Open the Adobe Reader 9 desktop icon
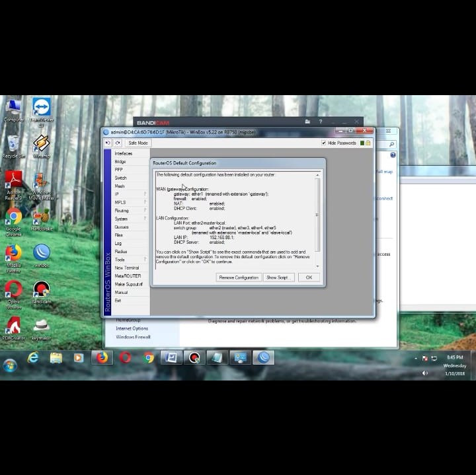Image resolution: width=476 pixels, height=475 pixels. click(14, 186)
